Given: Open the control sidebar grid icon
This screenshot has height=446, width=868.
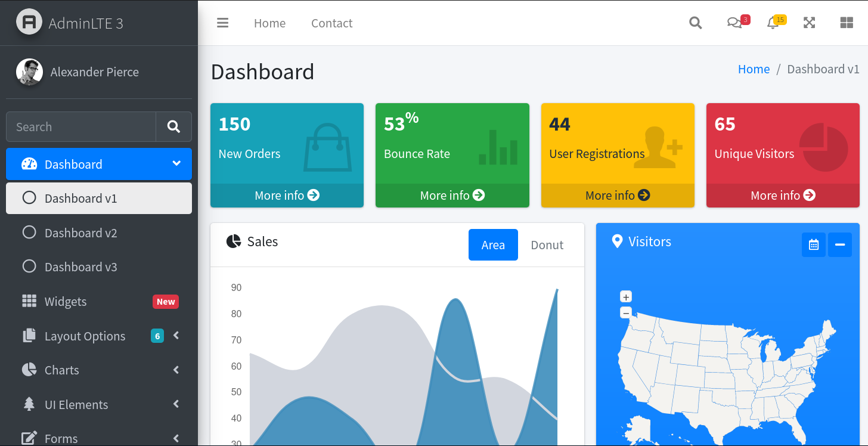Looking at the screenshot, I should click(847, 23).
